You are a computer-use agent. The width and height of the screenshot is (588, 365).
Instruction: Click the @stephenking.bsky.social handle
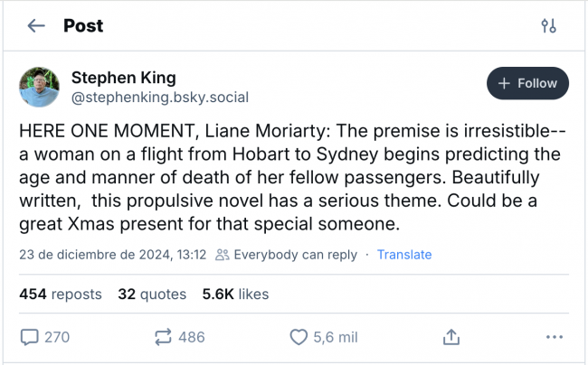pos(159,97)
